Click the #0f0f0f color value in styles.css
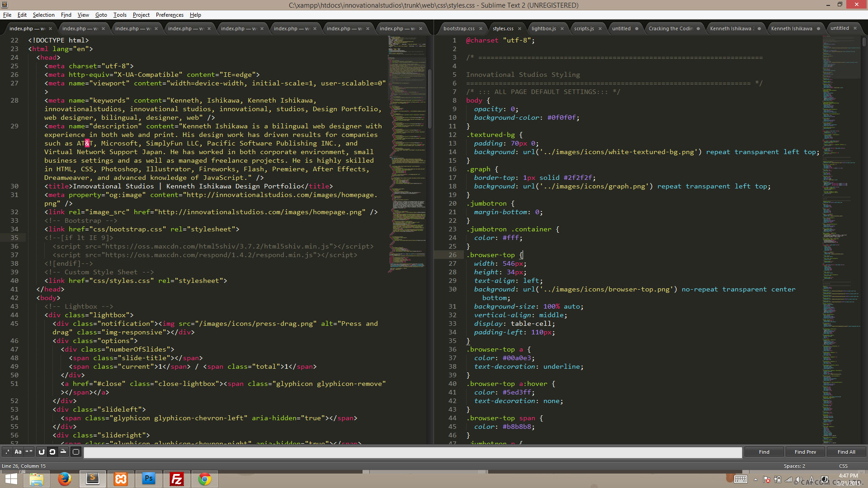 (561, 117)
